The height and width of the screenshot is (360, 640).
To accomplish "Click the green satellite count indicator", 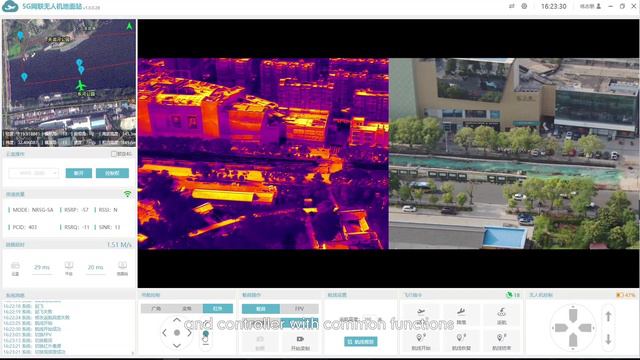I will click(513, 295).
